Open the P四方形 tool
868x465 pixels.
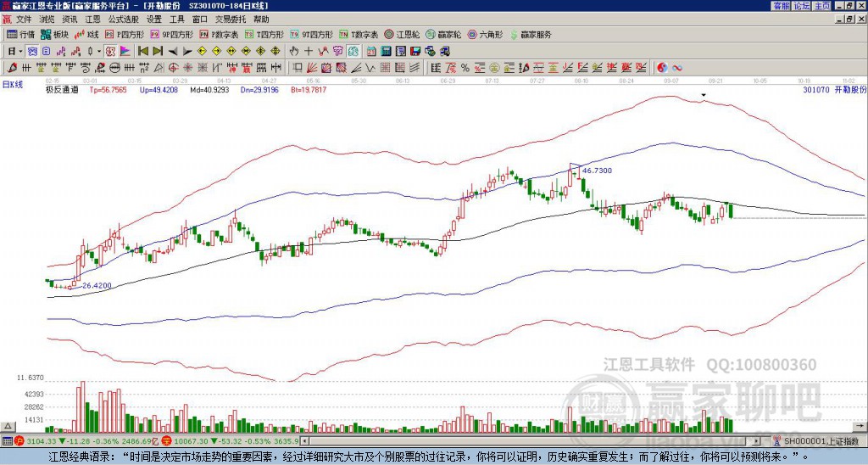(x=125, y=34)
